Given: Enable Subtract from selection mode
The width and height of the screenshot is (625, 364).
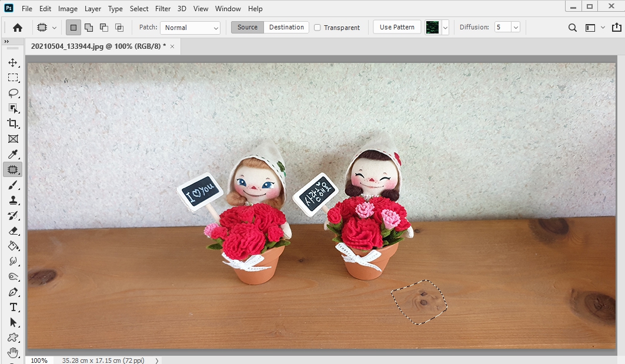Looking at the screenshot, I should pyautogui.click(x=104, y=28).
